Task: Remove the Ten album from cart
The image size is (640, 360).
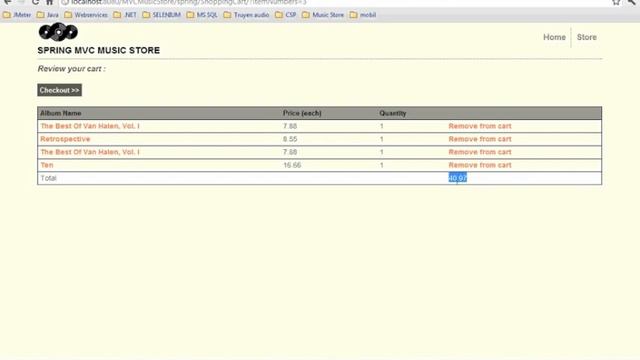Action: [x=480, y=165]
